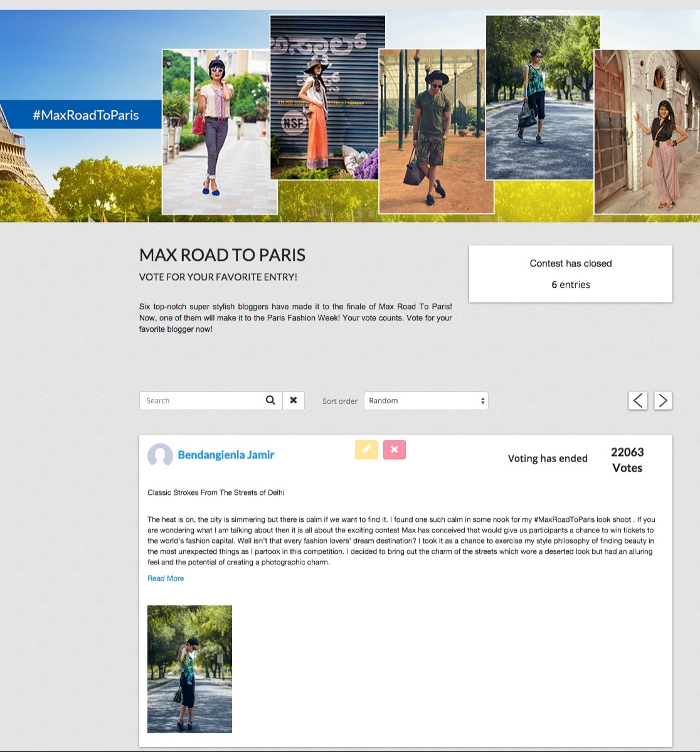Image resolution: width=700 pixels, height=752 pixels.
Task: Click 'Classic Strokes From The Streets of Delhi' title
Action: click(215, 492)
